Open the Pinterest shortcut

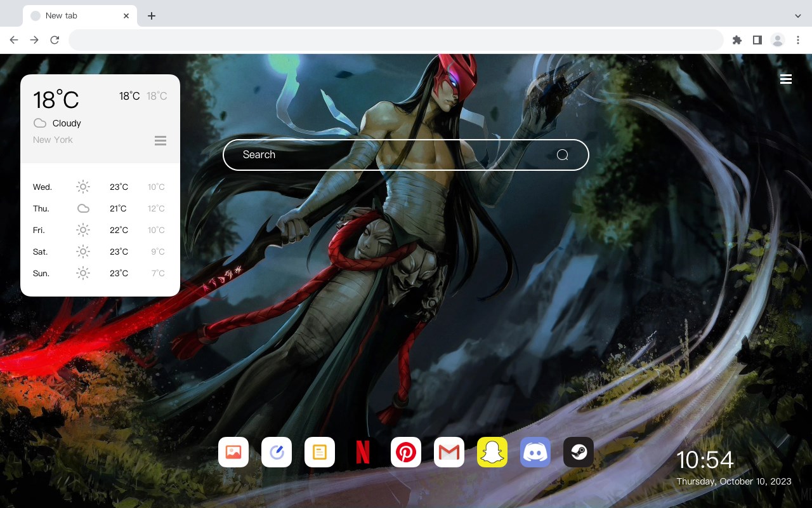406,452
